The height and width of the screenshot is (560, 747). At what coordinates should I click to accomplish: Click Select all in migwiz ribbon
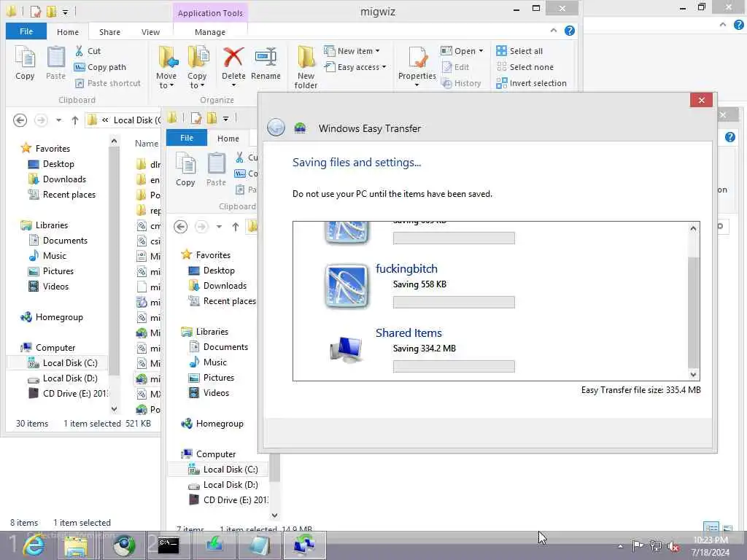(519, 51)
